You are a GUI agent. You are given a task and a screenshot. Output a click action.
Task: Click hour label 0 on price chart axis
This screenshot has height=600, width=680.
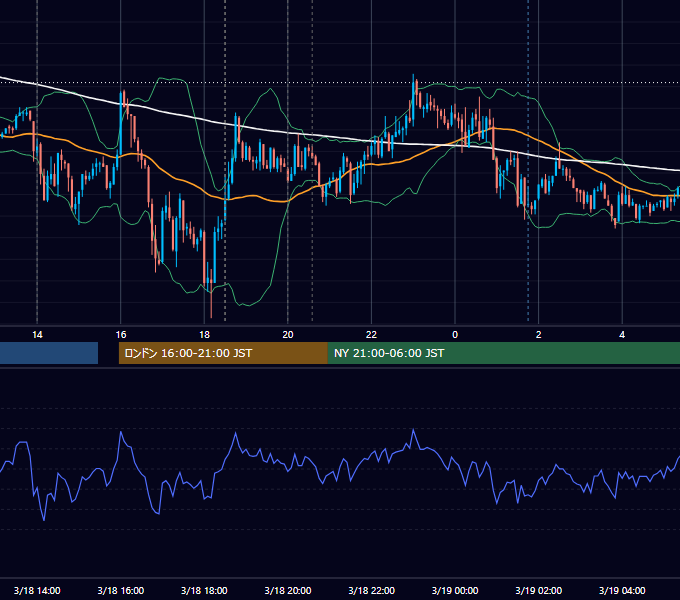455,335
